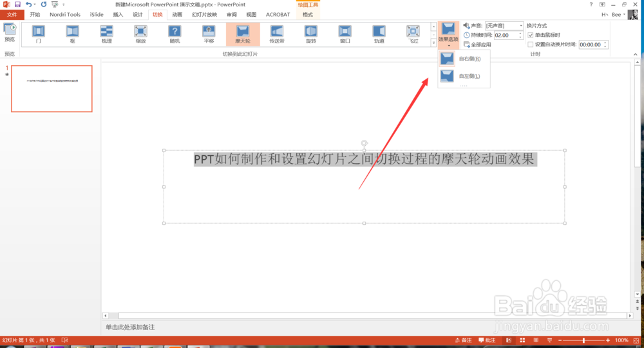Open ribbon display options icon
The image size is (644, 348).
602,4
